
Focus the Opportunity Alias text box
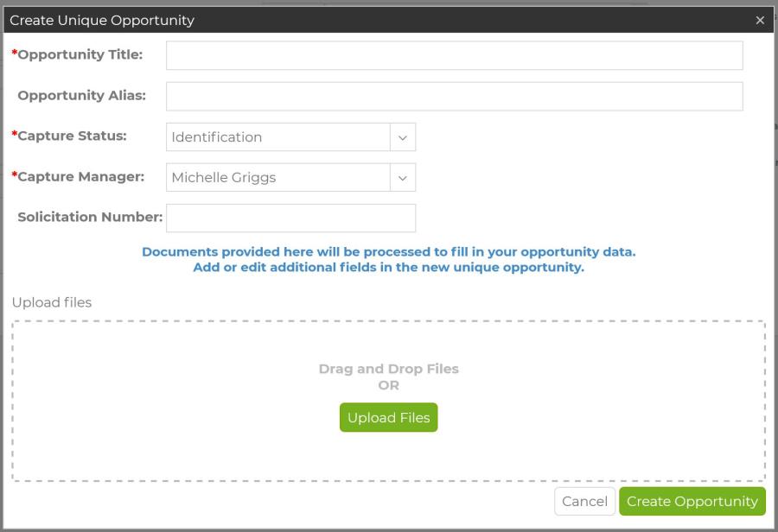coord(454,96)
